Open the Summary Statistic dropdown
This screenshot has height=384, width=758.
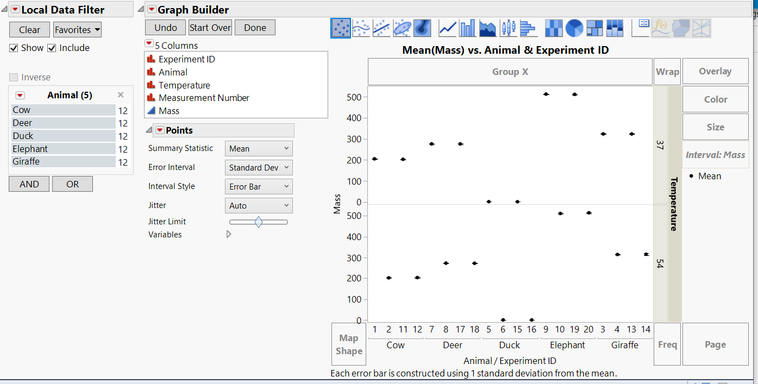(x=259, y=148)
